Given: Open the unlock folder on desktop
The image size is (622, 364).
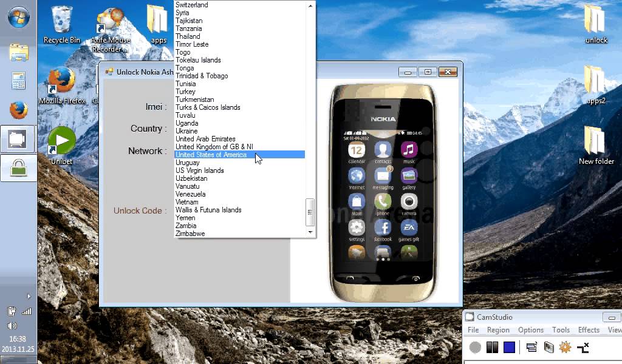Looking at the screenshot, I should [x=596, y=24].
